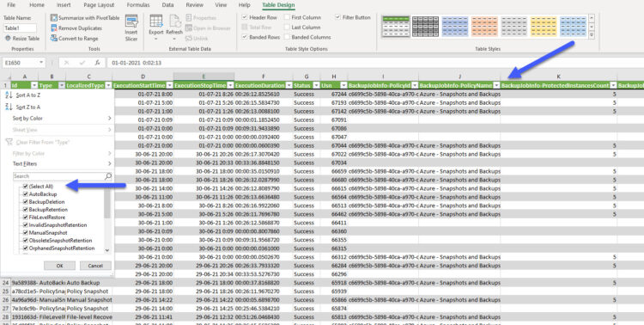Open the File tab
The height and width of the screenshot is (325, 644).
(x=11, y=5)
